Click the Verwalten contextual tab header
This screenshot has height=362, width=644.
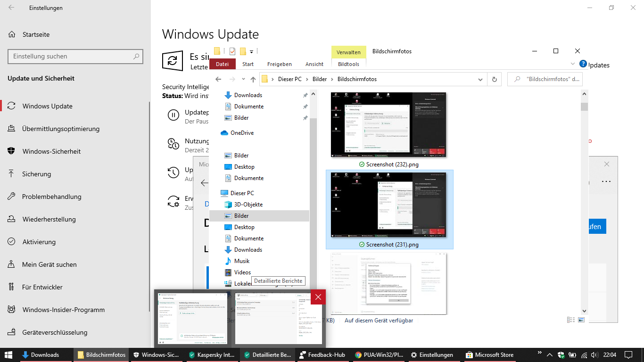tap(349, 52)
